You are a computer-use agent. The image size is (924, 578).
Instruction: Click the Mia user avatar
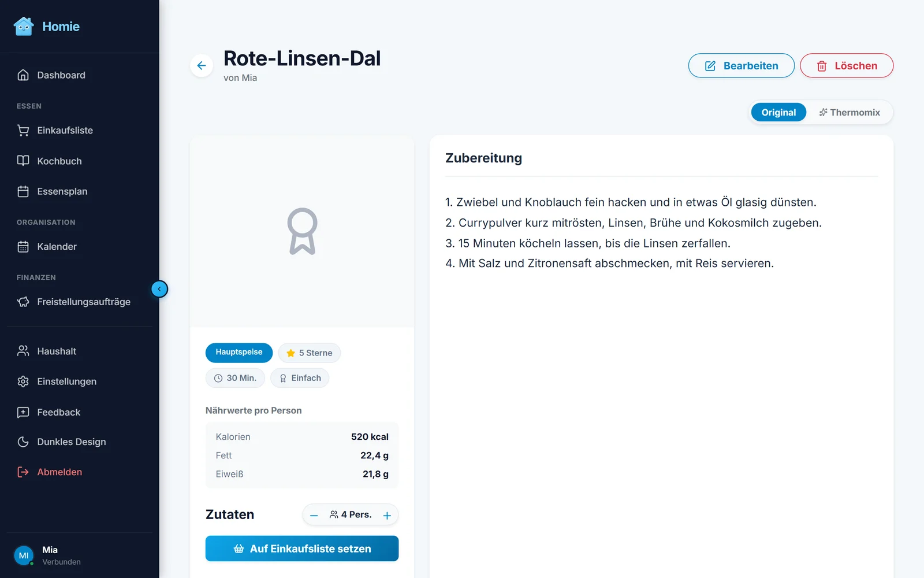pos(24,555)
